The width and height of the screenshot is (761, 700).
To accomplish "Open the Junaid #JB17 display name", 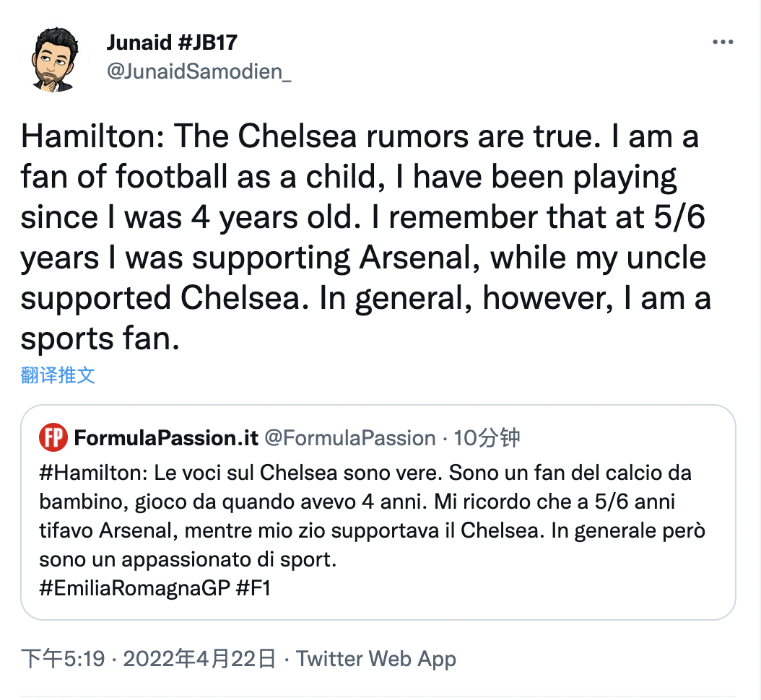I will pyautogui.click(x=172, y=43).
